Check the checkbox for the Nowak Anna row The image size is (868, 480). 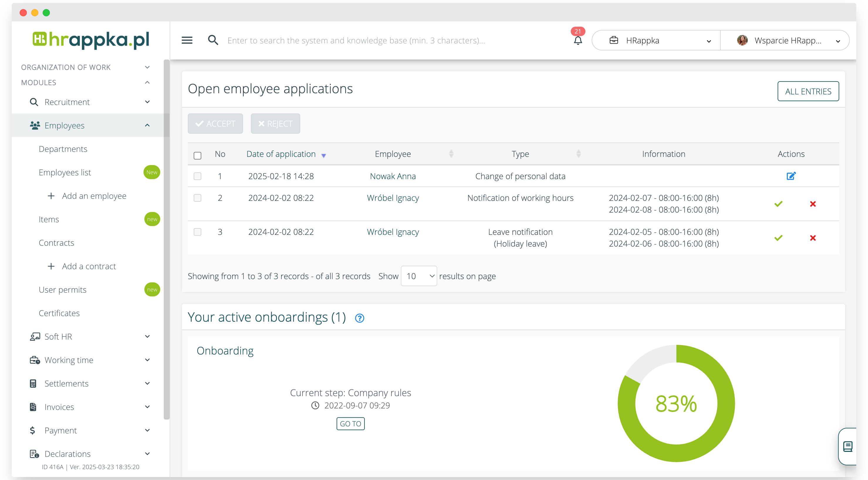(197, 176)
